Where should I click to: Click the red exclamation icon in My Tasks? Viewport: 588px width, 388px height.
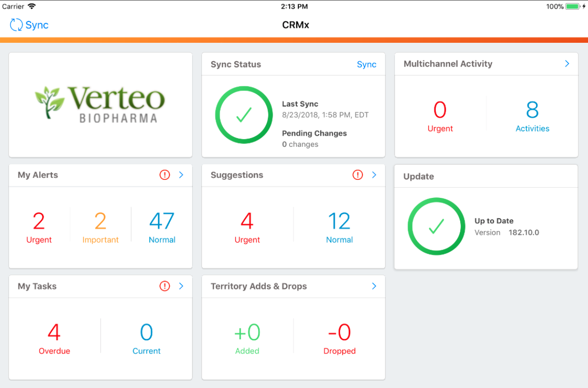coord(165,286)
